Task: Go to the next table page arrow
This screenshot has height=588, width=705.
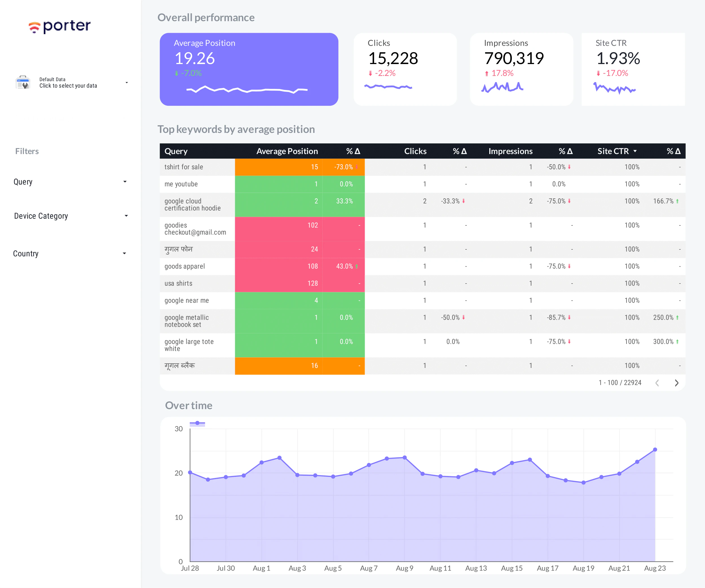Action: pos(677,383)
